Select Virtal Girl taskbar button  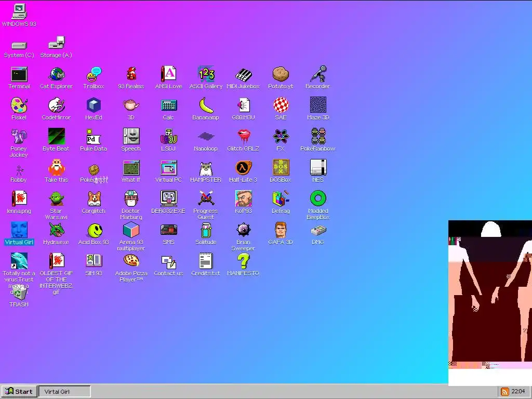64,392
